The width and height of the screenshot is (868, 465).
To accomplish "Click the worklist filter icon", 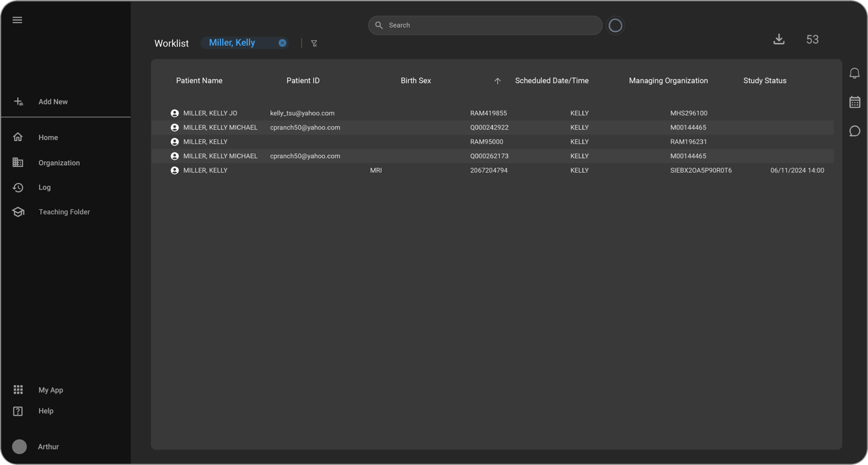I will 314,43.
